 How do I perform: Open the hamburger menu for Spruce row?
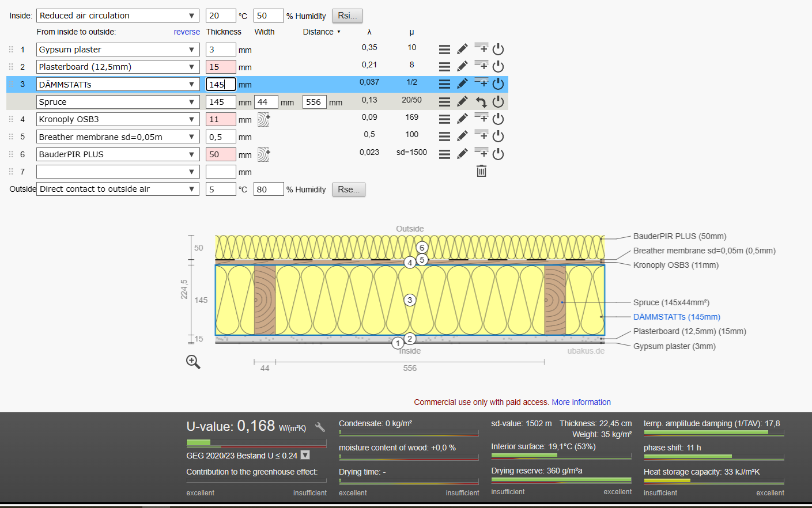(444, 102)
